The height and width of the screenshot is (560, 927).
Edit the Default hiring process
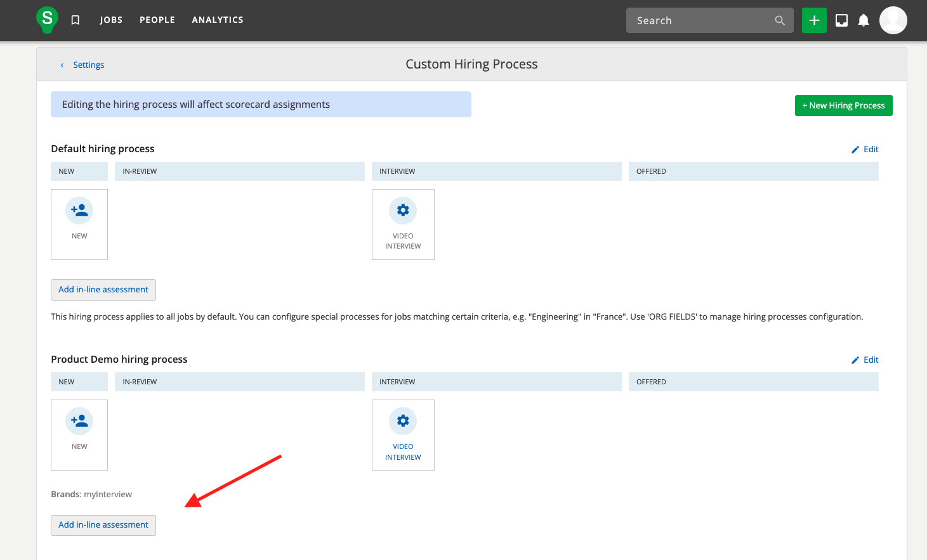(865, 149)
